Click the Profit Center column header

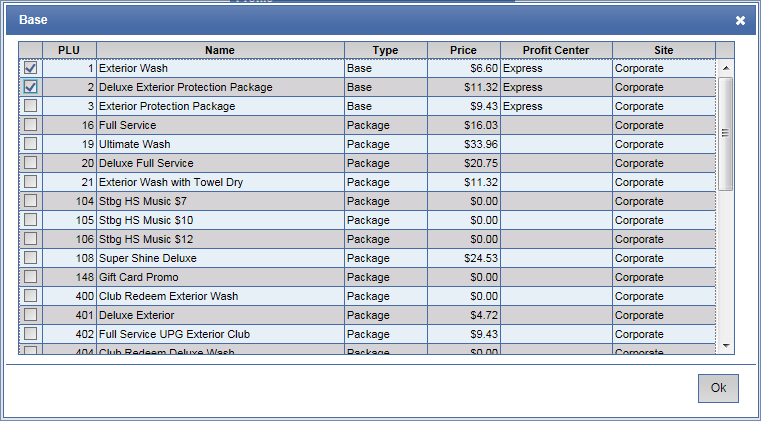[x=556, y=50]
